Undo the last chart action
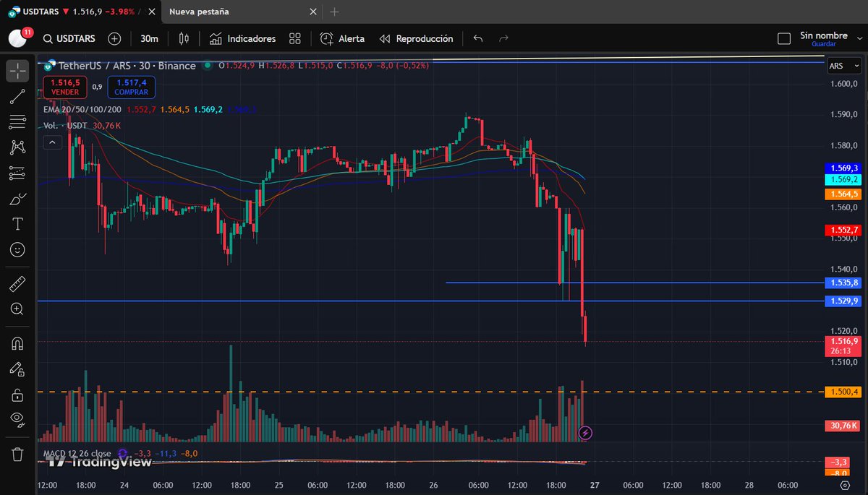This screenshot has width=868, height=495. click(x=477, y=38)
